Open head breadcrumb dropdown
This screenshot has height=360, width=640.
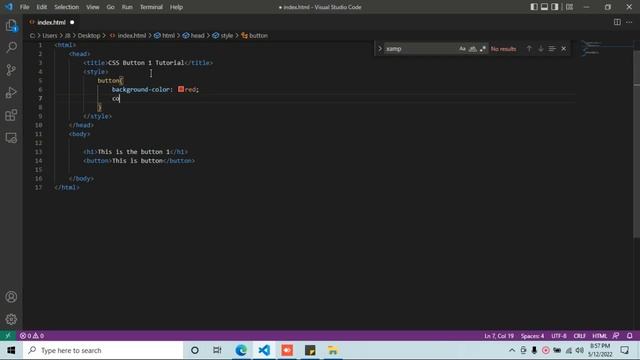(x=193, y=36)
